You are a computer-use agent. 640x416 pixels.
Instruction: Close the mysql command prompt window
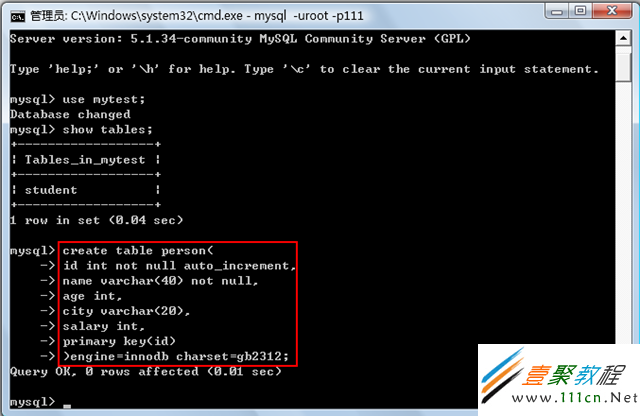click(x=612, y=11)
